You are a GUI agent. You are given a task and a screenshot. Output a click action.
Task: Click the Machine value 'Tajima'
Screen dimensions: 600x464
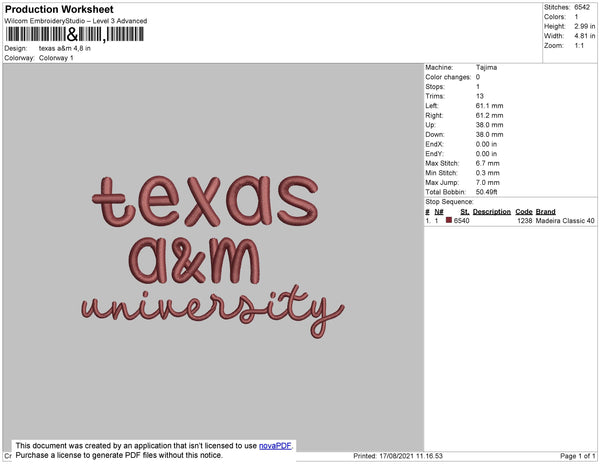click(486, 67)
